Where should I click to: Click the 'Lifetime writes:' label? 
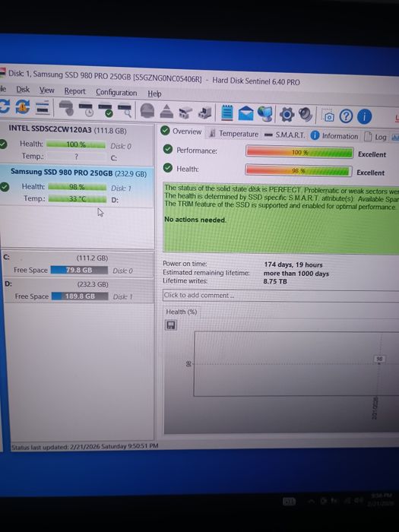point(185,281)
